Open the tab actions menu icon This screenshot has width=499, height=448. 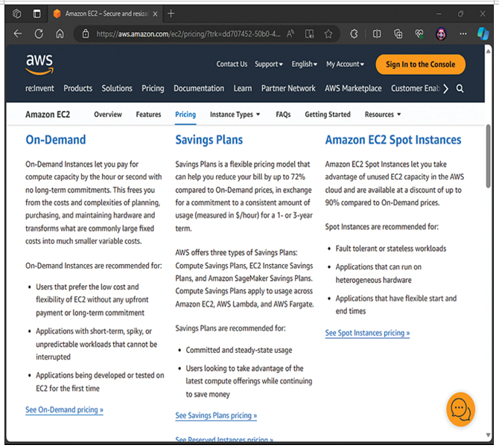(37, 13)
